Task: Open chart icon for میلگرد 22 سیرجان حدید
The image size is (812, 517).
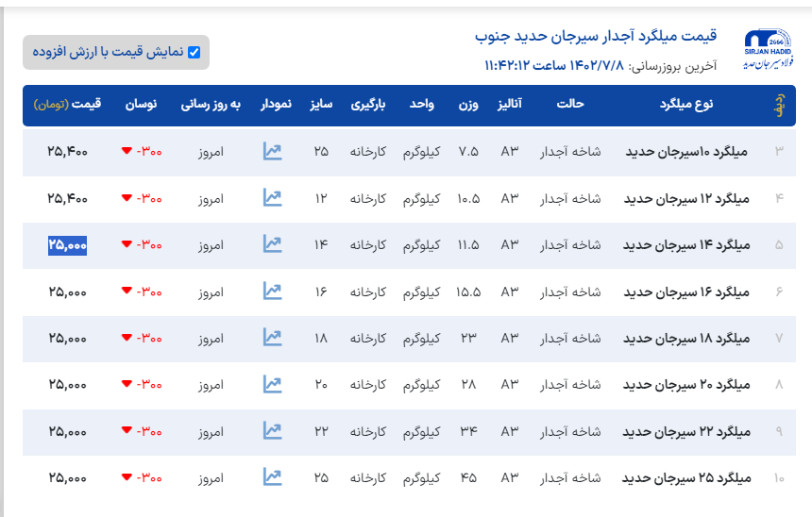Action: 272,431
